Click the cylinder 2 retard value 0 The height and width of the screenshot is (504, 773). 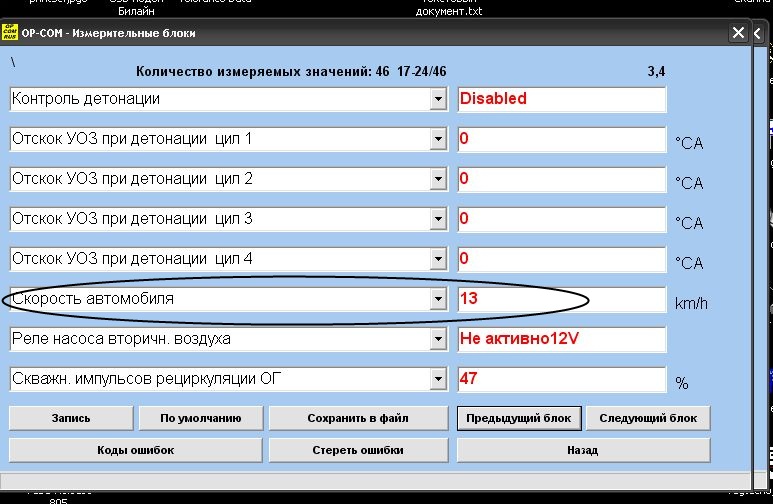[562, 179]
